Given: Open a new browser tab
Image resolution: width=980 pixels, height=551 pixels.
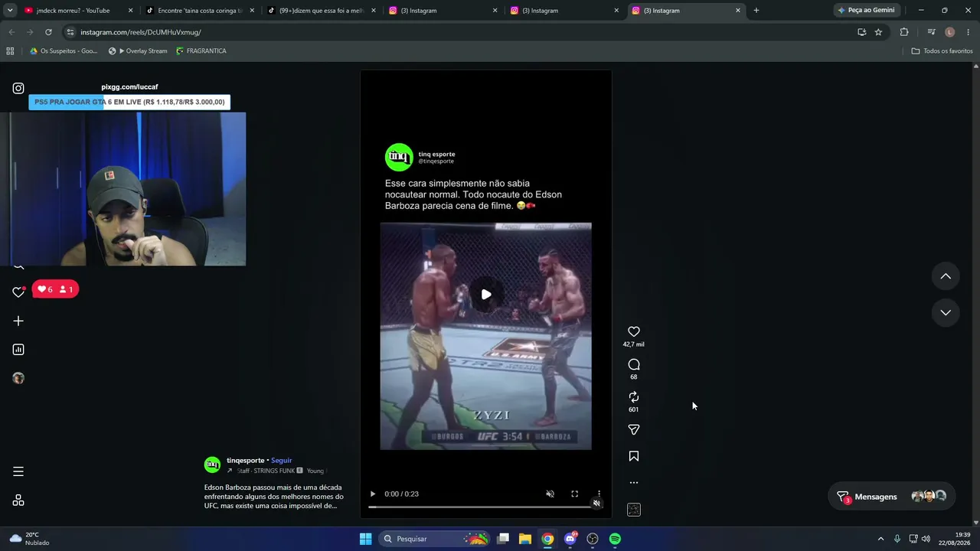Looking at the screenshot, I should (756, 11).
